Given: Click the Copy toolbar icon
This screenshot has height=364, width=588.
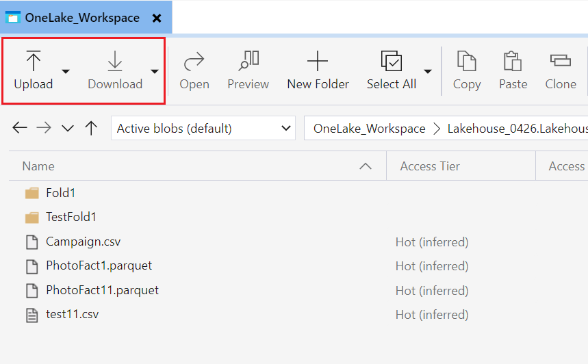Looking at the screenshot, I should click(467, 62).
